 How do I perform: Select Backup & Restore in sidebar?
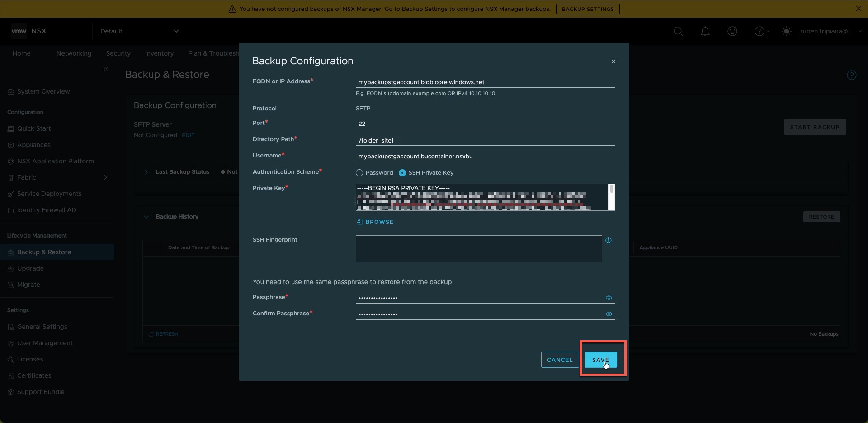pos(57,252)
